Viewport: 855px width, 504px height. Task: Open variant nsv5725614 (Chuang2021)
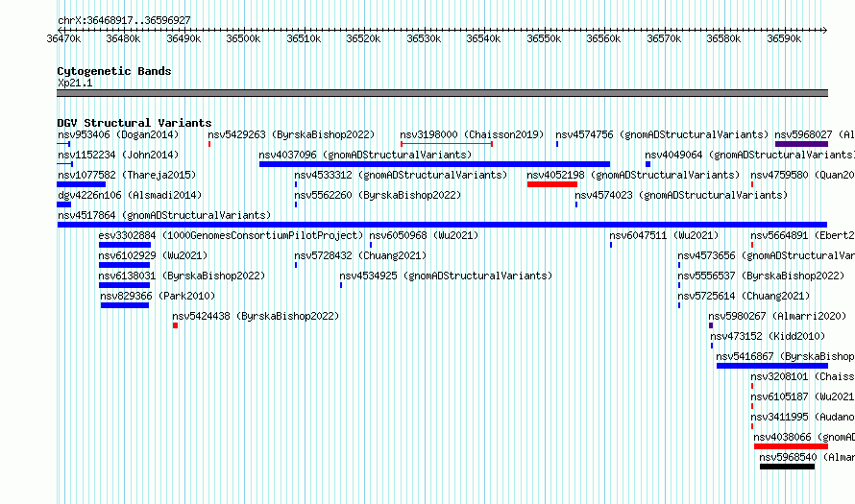point(744,296)
